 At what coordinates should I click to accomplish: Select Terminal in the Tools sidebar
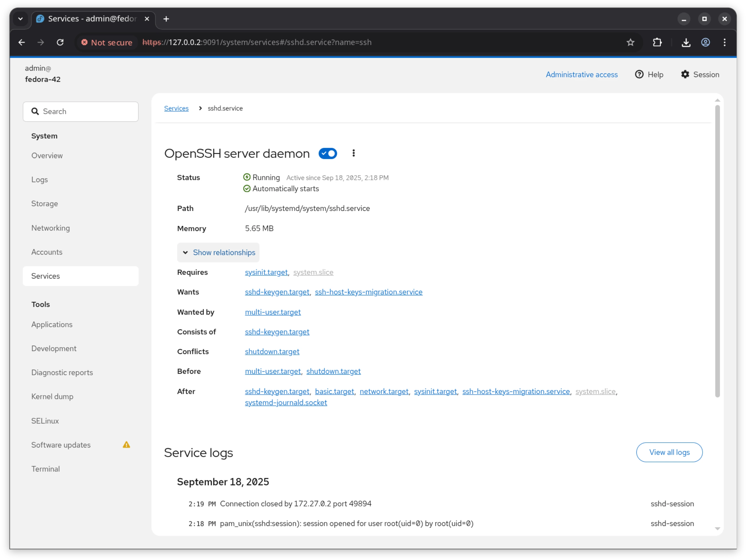[x=46, y=469]
